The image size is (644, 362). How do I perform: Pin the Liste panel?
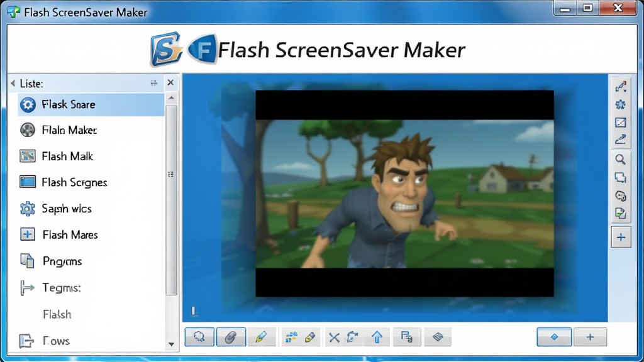[154, 84]
